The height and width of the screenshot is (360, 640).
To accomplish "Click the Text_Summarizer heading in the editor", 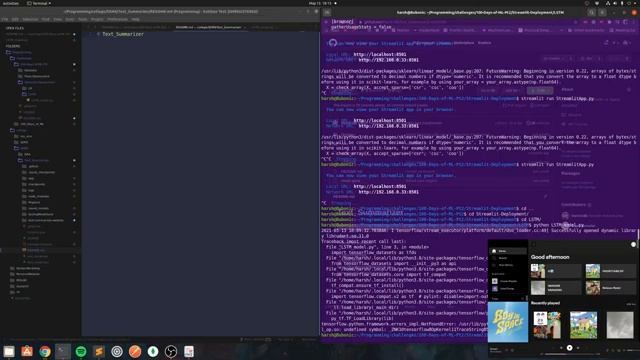I will coord(123,34).
